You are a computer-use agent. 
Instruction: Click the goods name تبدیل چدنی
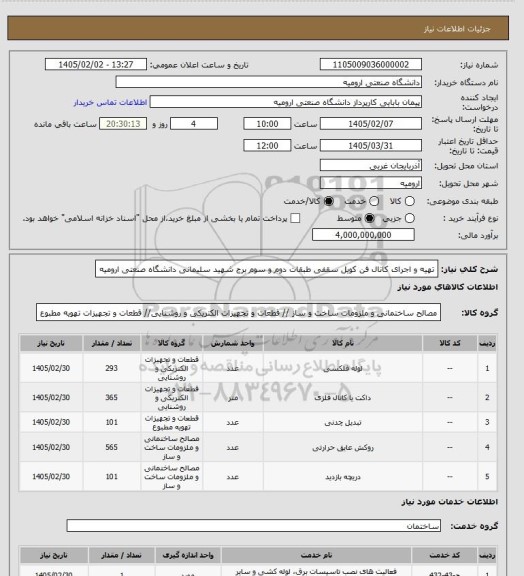coord(343,422)
